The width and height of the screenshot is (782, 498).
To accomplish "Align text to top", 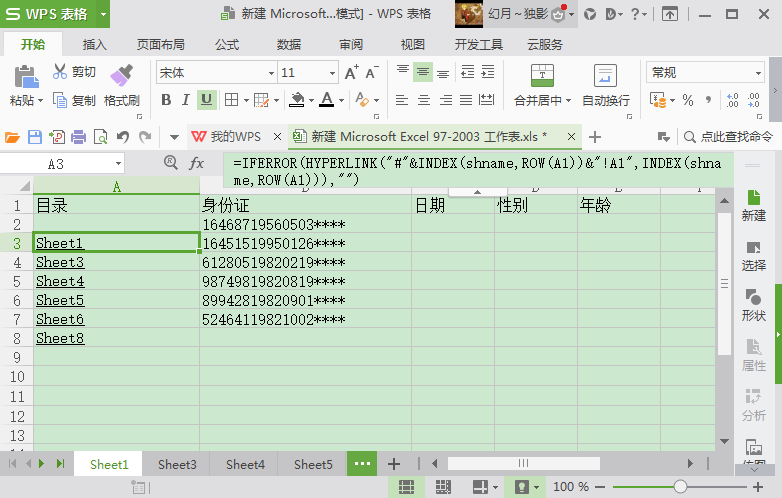I will [x=402, y=72].
